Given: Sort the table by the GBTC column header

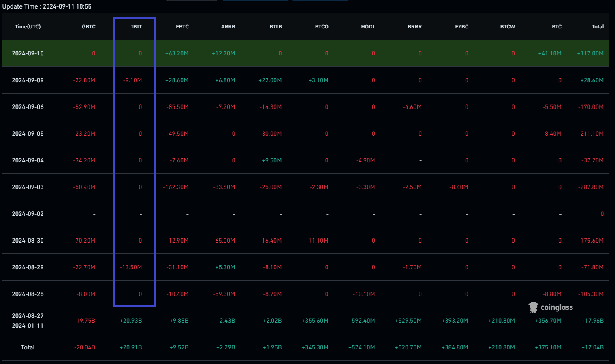Looking at the screenshot, I should point(89,26).
